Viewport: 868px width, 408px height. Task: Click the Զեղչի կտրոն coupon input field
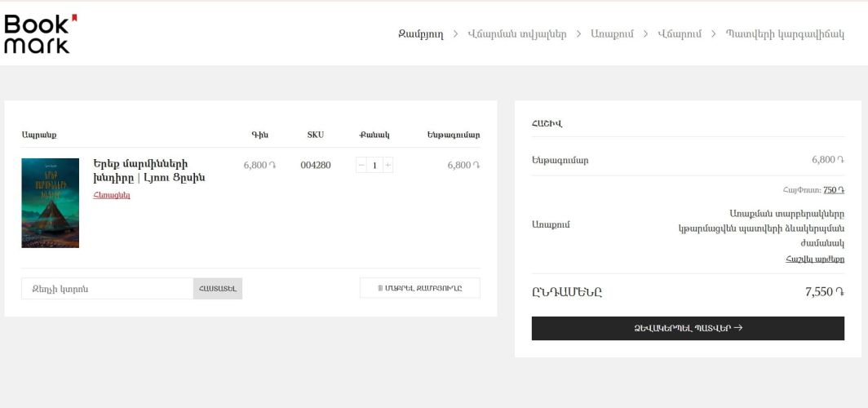(107, 289)
